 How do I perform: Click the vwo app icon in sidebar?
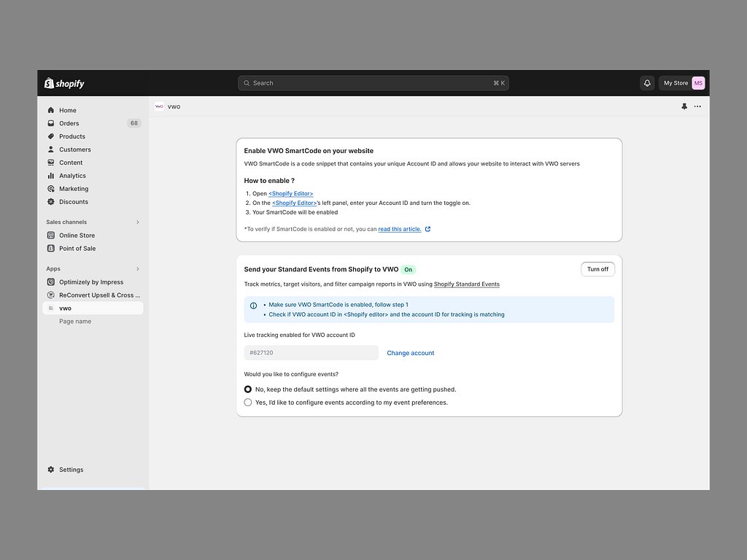pyautogui.click(x=51, y=308)
